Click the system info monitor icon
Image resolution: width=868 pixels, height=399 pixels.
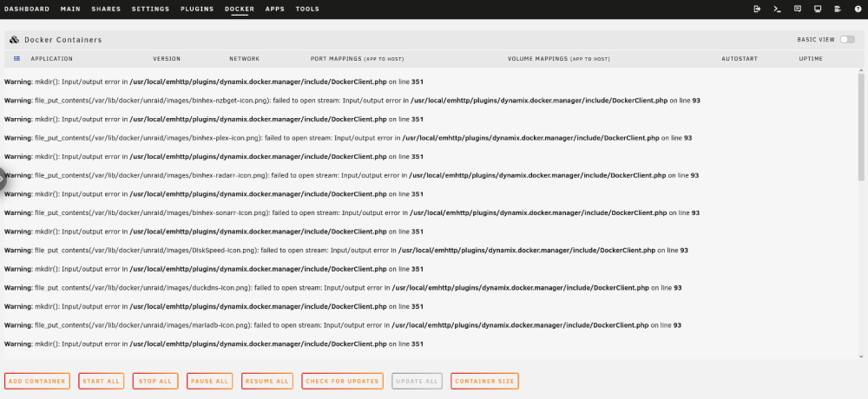click(818, 9)
